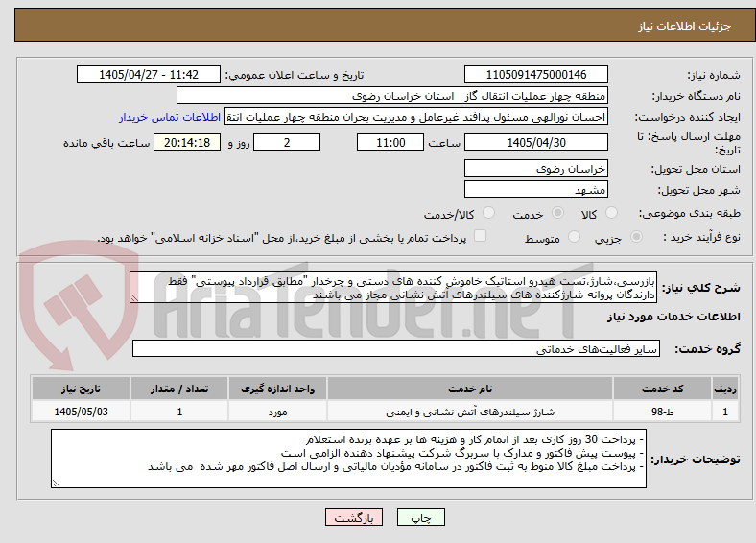Click the row number cell 1
This screenshot has height=543, width=756.
point(725,412)
